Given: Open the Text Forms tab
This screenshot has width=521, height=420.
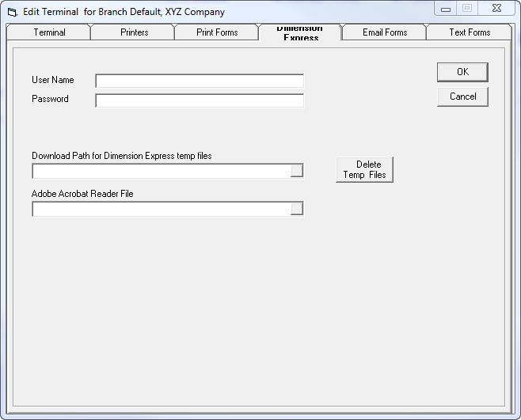Looking at the screenshot, I should click(470, 32).
